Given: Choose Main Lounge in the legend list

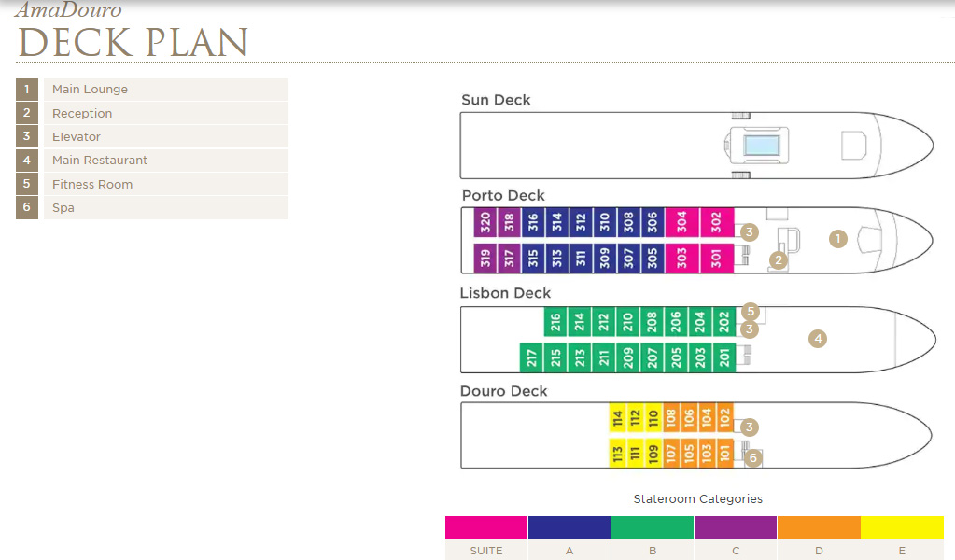Looking at the screenshot, I should pos(90,90).
